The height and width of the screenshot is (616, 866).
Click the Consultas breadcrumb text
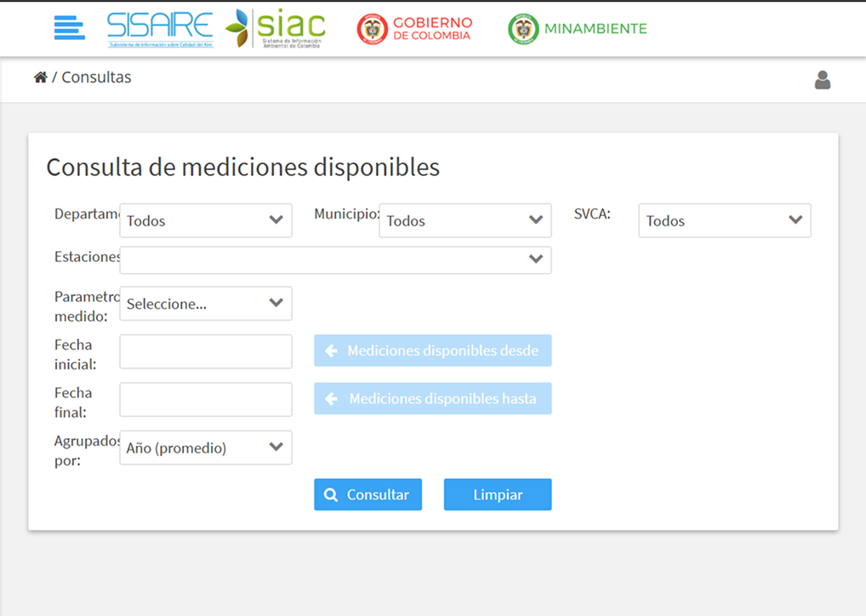(96, 77)
